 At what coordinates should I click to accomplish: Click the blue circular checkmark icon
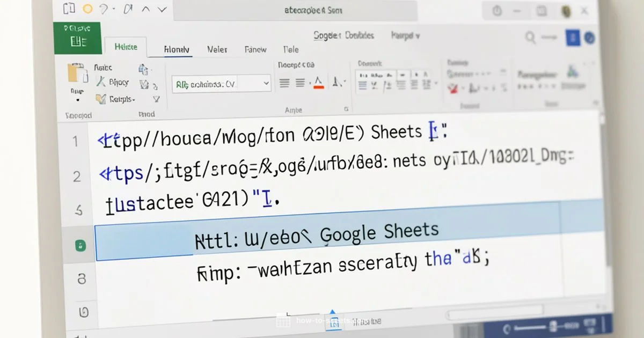pyautogui.click(x=590, y=38)
